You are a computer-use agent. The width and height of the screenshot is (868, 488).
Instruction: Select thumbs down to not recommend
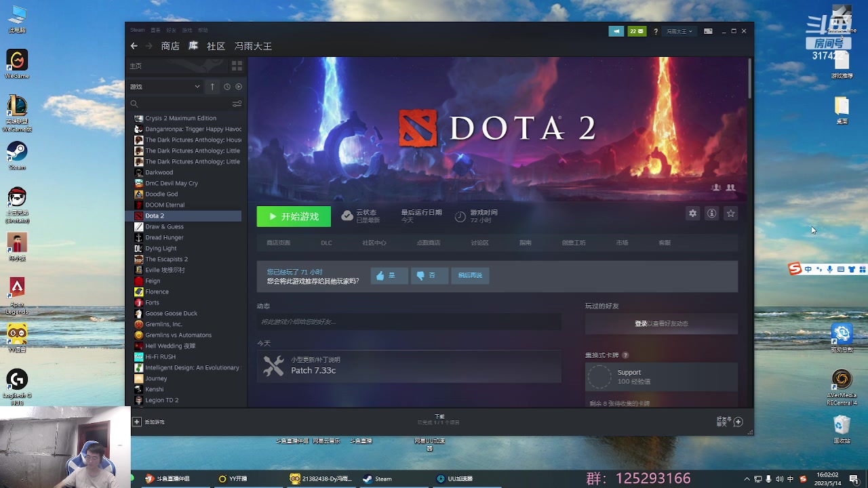coord(429,275)
